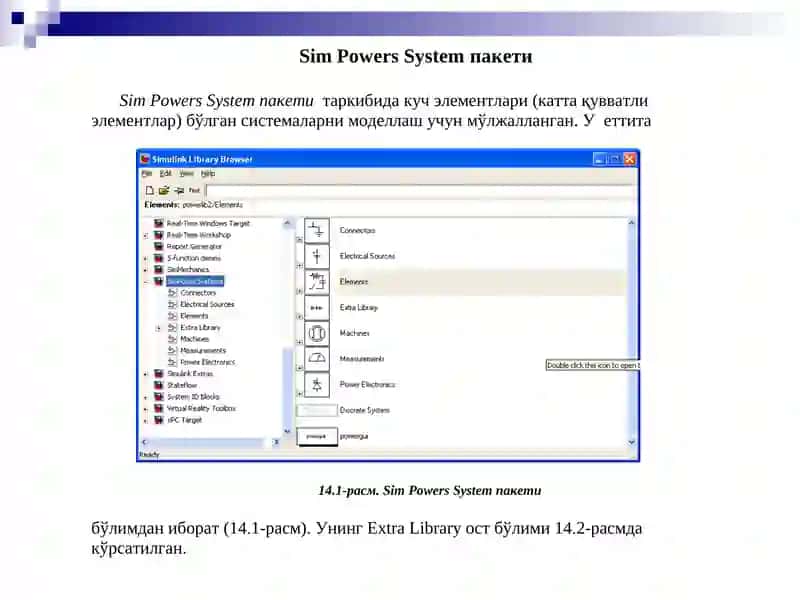Toggle the stay-on-top pin icon

(x=179, y=190)
